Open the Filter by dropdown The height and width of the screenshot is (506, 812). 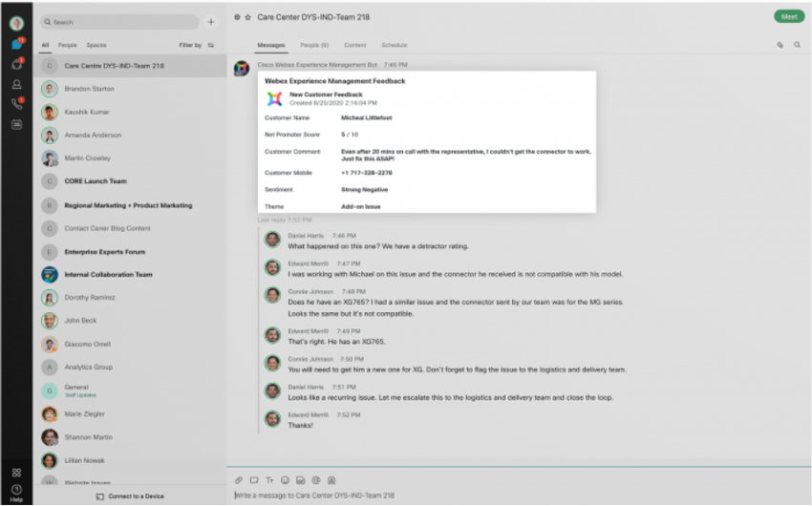[196, 45]
